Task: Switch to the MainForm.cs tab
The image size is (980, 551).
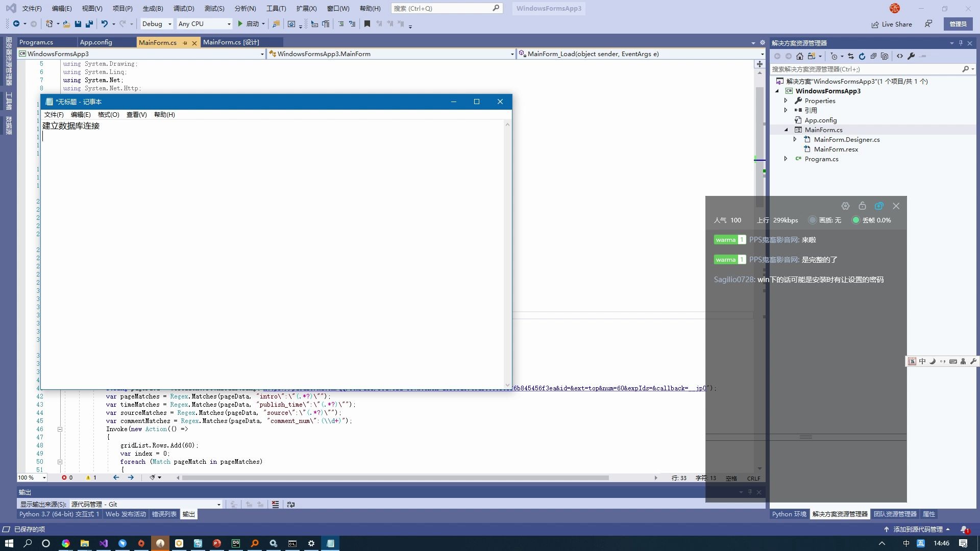Action: click(x=158, y=42)
